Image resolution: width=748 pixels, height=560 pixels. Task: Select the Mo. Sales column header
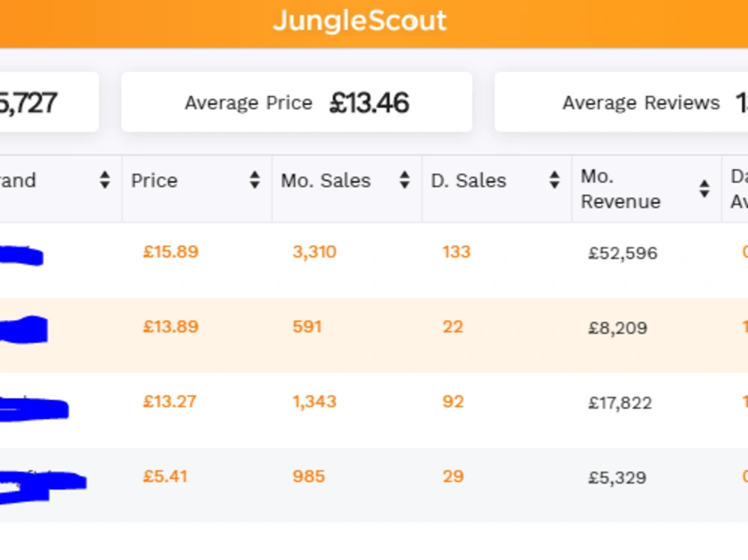point(347,189)
